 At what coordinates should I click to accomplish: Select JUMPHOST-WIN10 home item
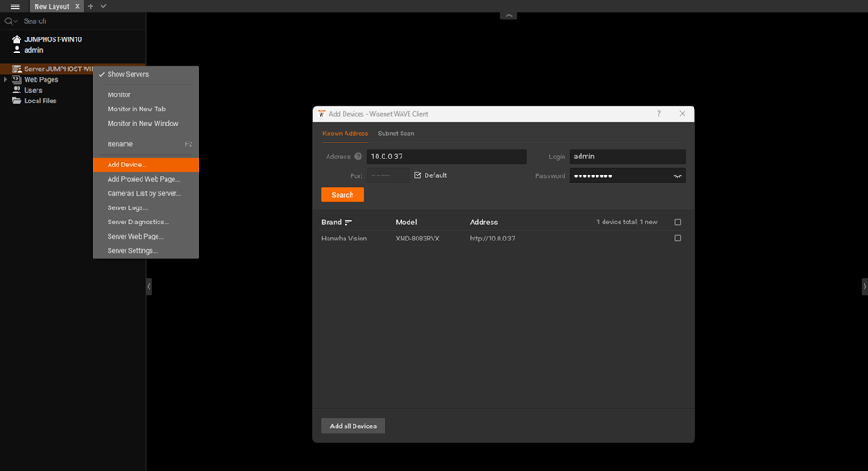tap(53, 39)
